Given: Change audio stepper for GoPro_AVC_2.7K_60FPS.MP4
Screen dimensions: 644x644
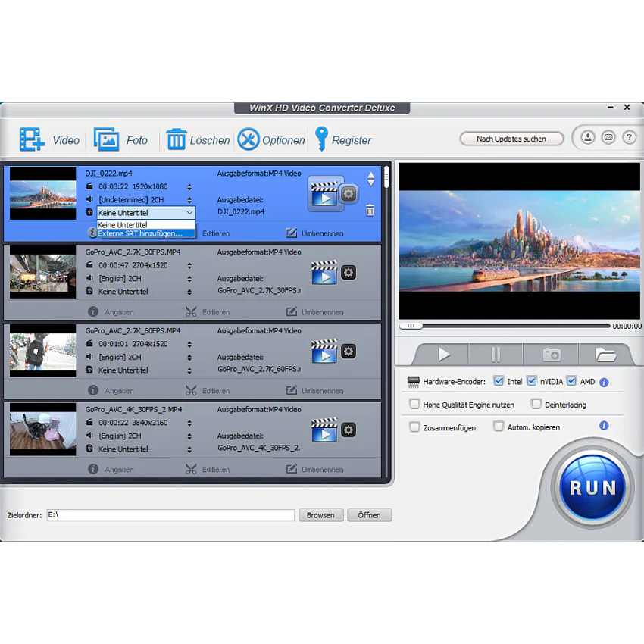Looking at the screenshot, I should [189, 358].
